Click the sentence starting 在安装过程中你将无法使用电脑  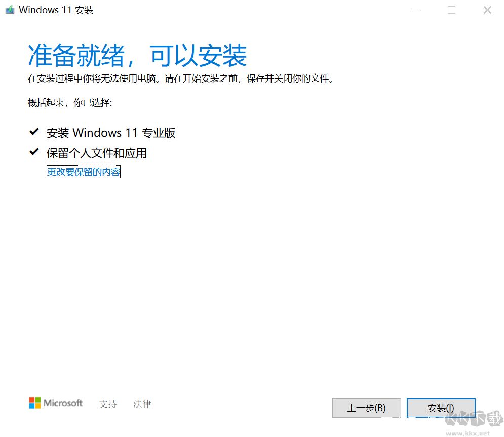180,78
